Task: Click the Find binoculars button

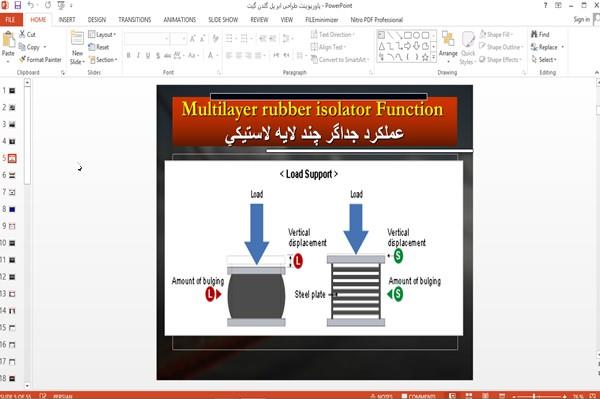Action: (540, 34)
